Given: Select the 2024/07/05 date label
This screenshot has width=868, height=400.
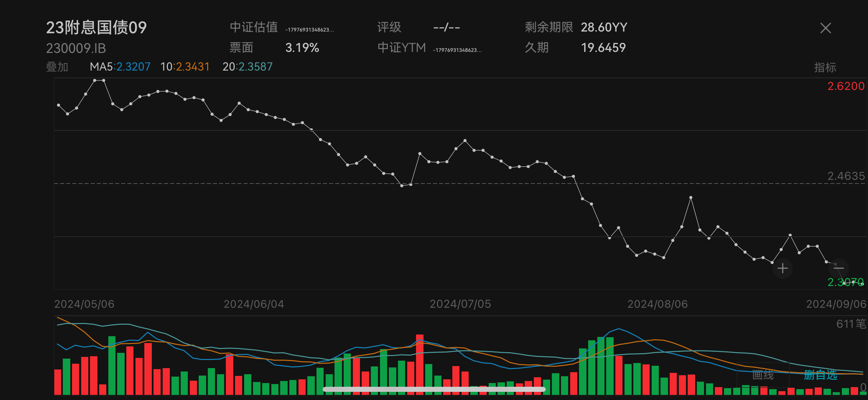Looking at the screenshot, I should point(461,304).
